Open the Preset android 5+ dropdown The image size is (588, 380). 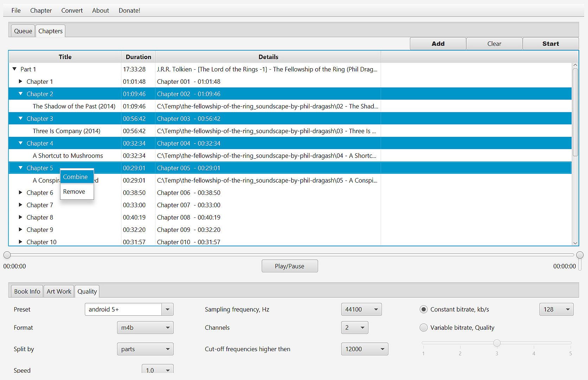167,310
